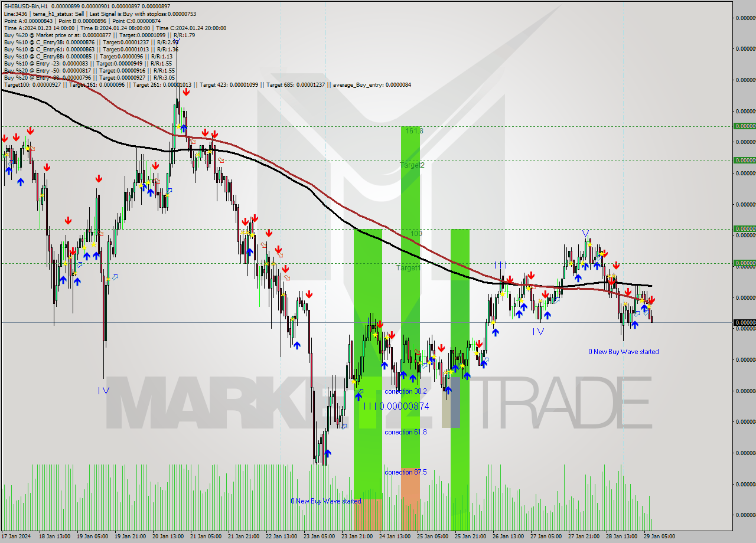Viewport: 756px width, 543px height.
Task: Click the '27 Jan 05:00' time axis label
Action: 546,537
